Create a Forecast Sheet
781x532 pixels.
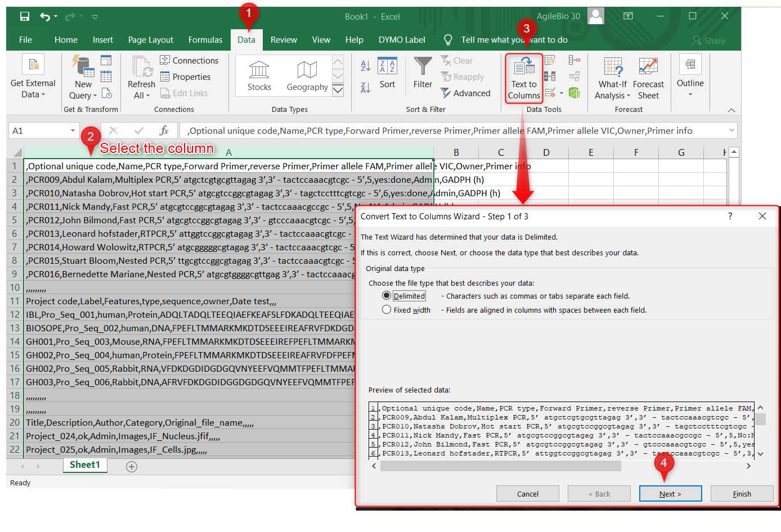[648, 79]
